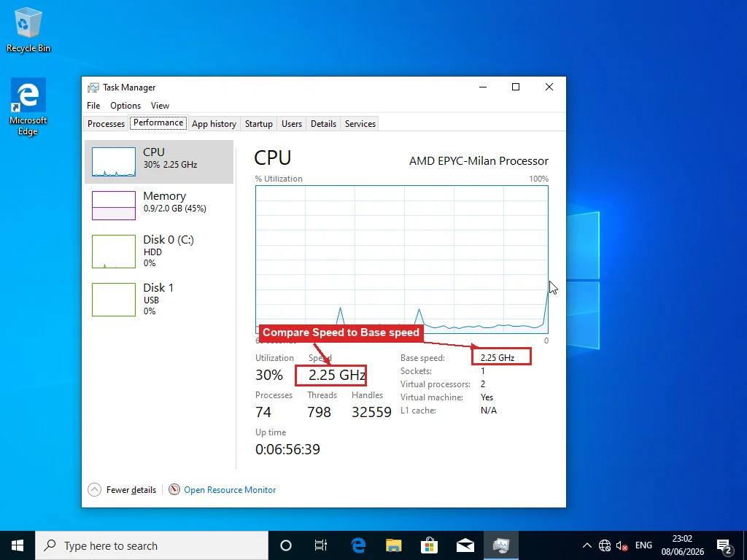
Task: Open Cortana circle on the taskbar
Action: click(286, 545)
